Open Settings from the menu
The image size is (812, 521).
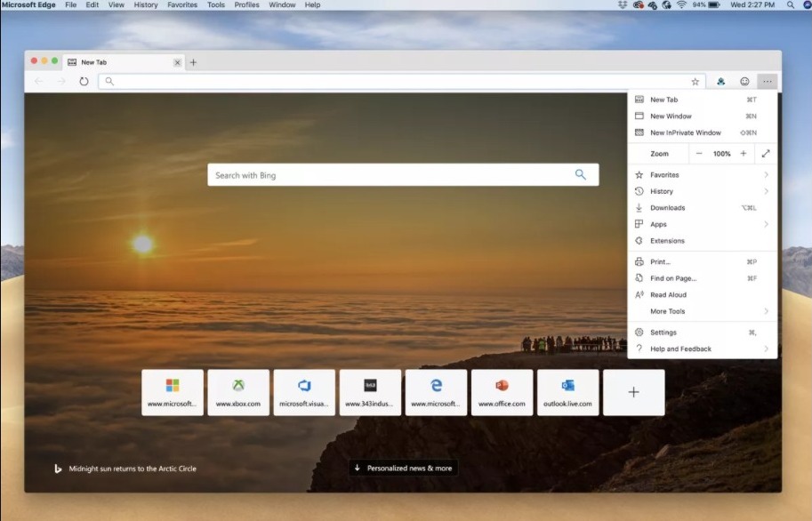pyautogui.click(x=663, y=333)
